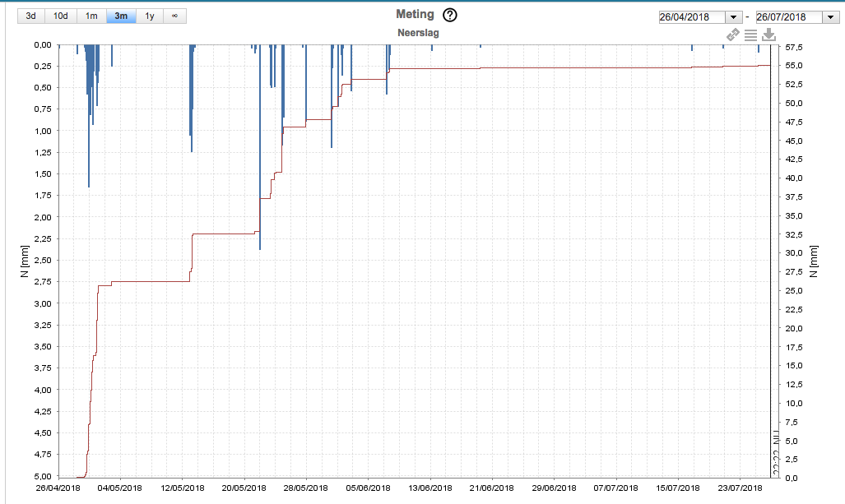Screen dimensions: 845x504
Task: Click right axis value 55,0
Action: 794,65
